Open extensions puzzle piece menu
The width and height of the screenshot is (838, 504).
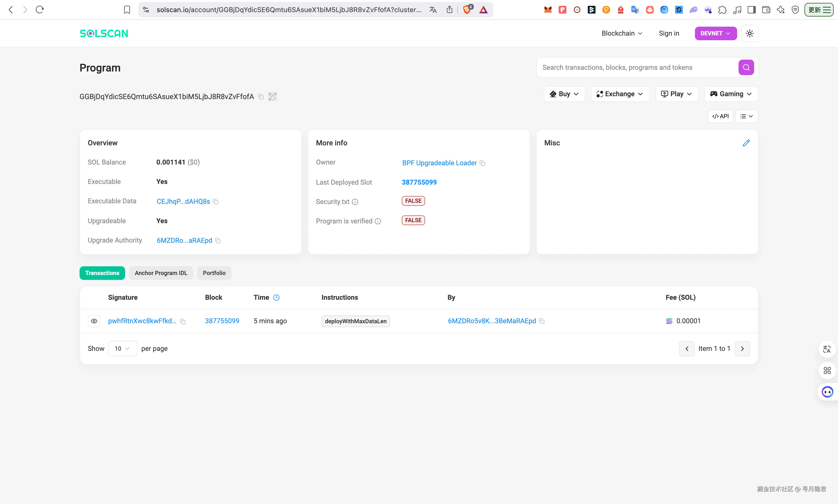[722, 10]
